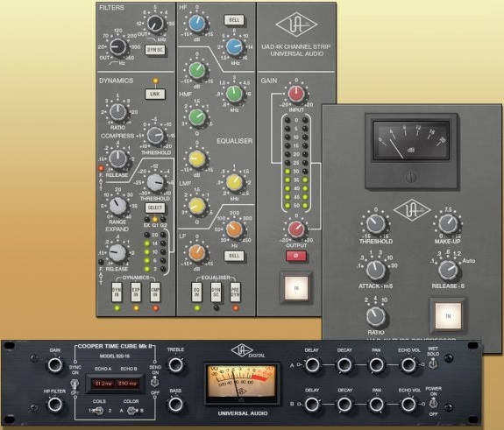The width and height of the screenshot is (504, 430).
Task: Click the compressor RATIO knob on channel strip
Action: pos(118,112)
